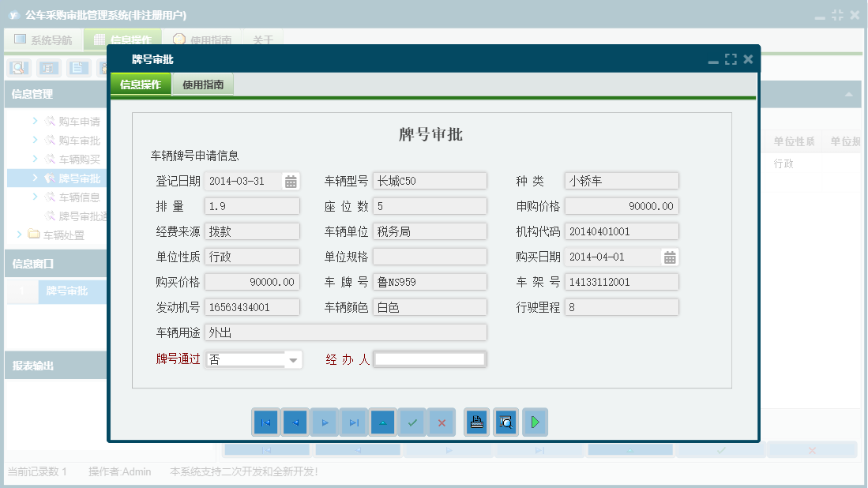Expand the 购车申请 tree node
This screenshot has width=868, height=488.
point(75,121)
